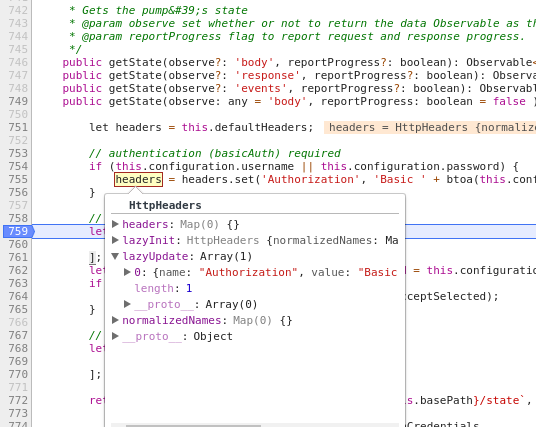Set a breakpoint on line number 755
This screenshot has width=536, height=427.
pyautogui.click(x=18, y=179)
